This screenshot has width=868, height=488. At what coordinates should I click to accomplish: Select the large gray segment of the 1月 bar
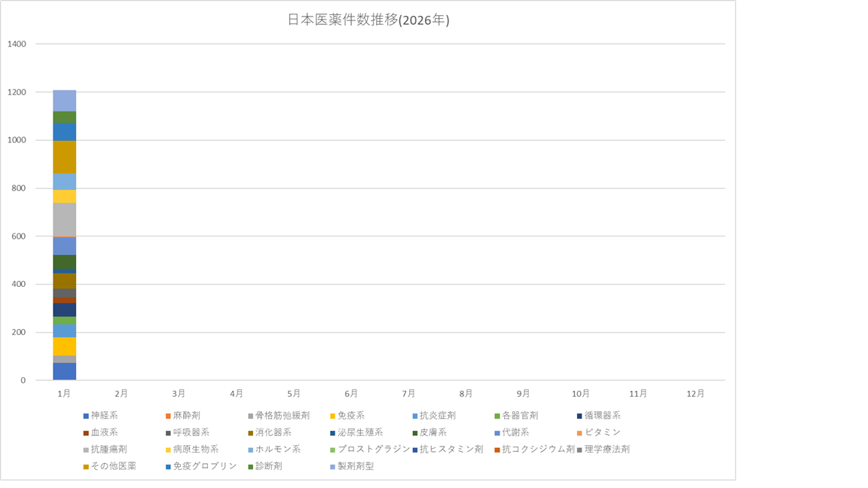(64, 219)
